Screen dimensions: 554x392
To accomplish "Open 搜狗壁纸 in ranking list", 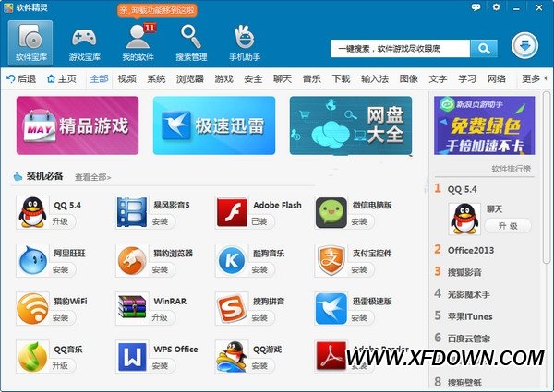I will coord(464,383).
